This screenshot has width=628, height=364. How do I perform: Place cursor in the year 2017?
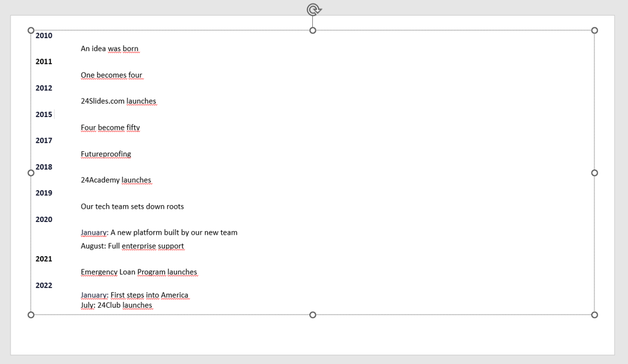44,140
